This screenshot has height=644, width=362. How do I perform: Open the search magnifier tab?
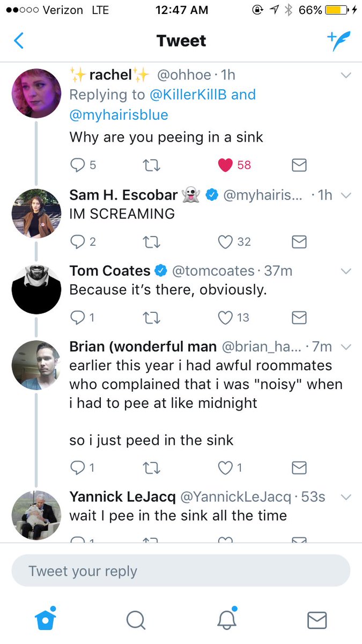tap(136, 620)
